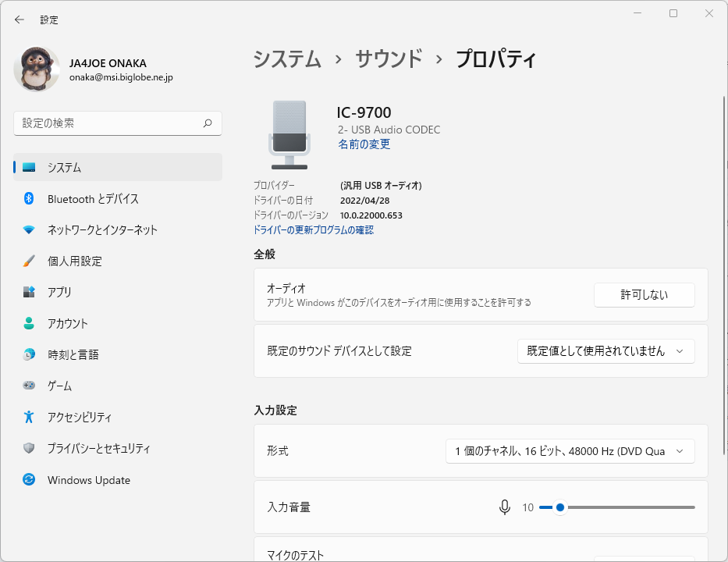Screen dimensions: 728x562
Task: Open Windows Update settings
Action: coord(118,479)
